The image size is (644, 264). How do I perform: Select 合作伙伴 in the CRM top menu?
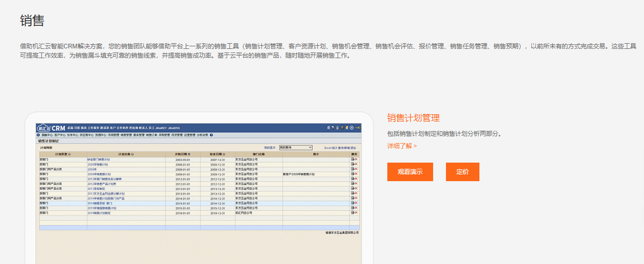(x=122, y=128)
